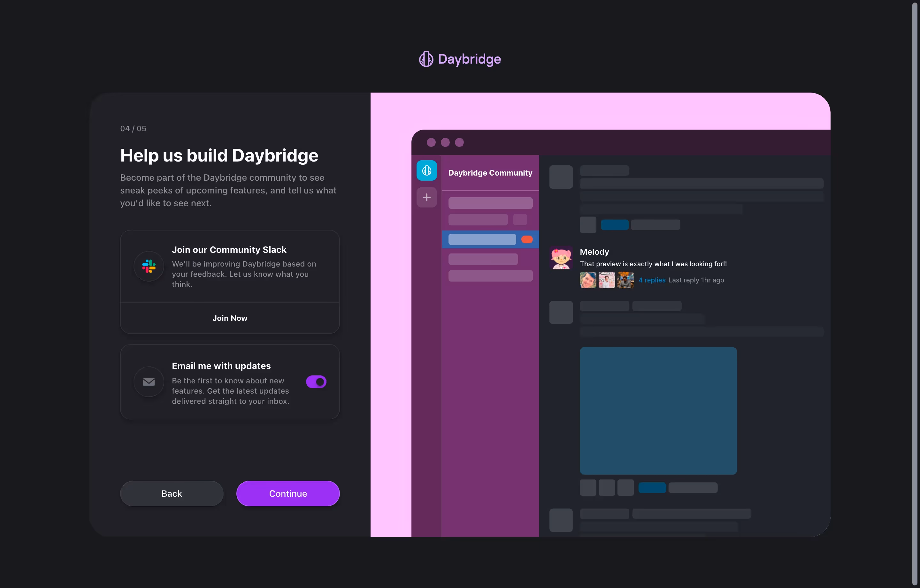Screen dimensions: 920x588
Task: Click the Last reply 1hr ago text
Action: [696, 280]
